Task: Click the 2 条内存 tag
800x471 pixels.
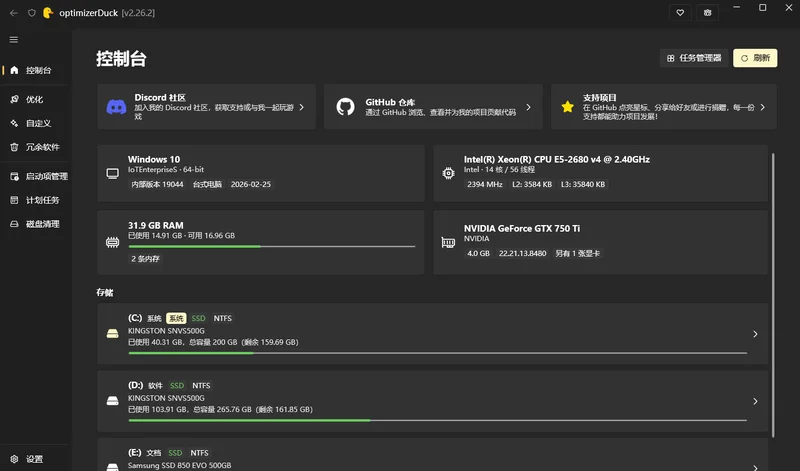Action: point(145,259)
